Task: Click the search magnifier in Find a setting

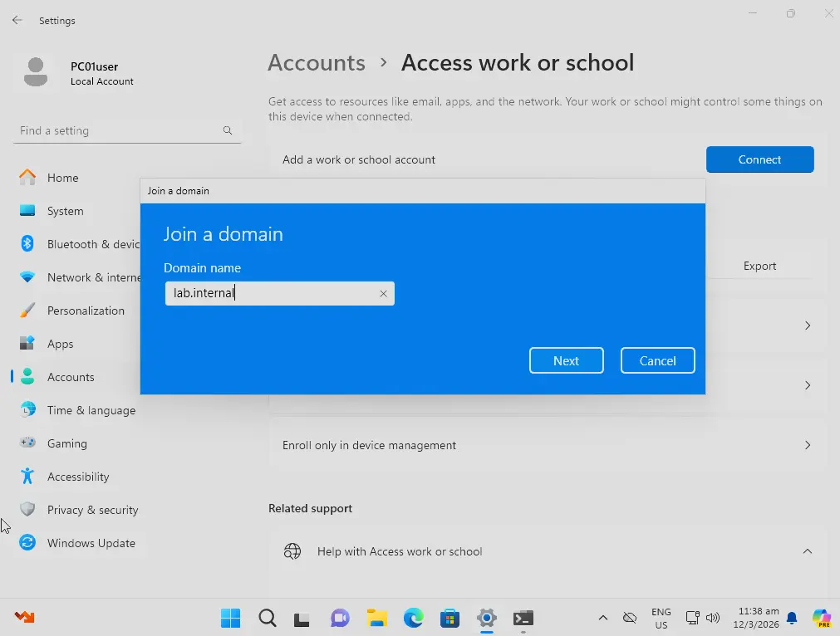Action: (228, 130)
